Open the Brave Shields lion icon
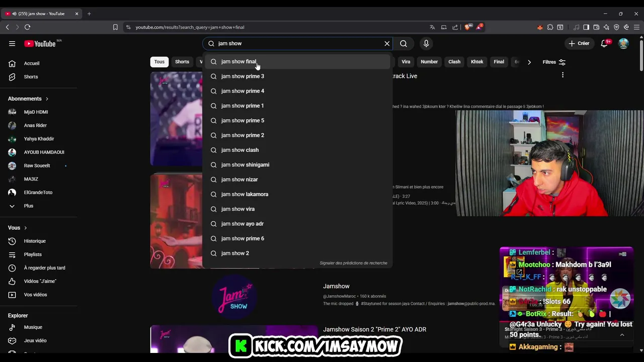The image size is (644, 362). point(467,27)
